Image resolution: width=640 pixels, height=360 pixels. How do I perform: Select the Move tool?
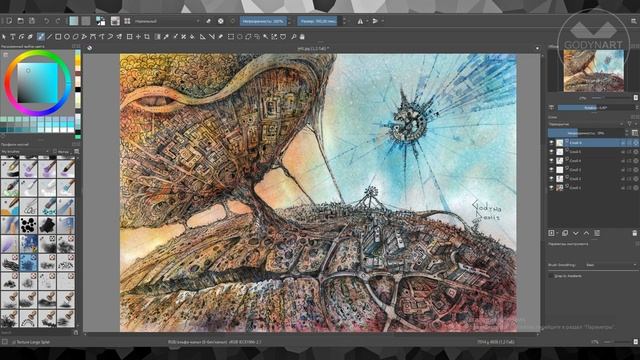138,37
